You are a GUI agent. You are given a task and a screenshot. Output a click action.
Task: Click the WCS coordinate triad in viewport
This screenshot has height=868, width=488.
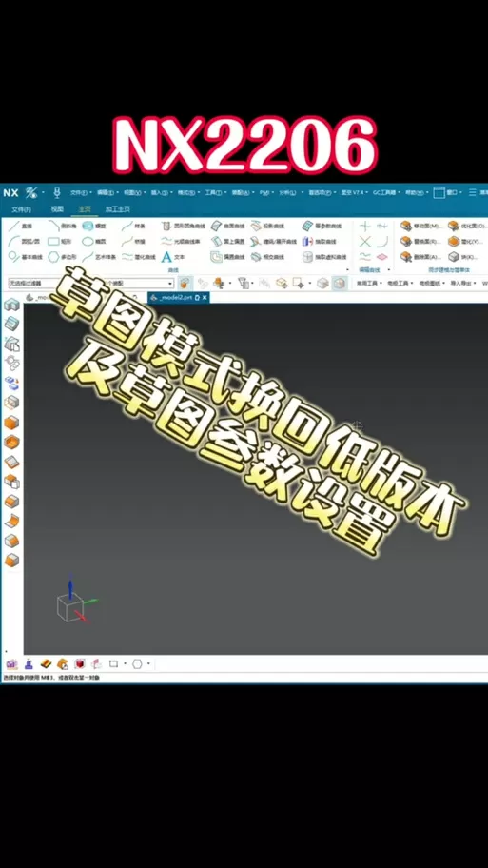(x=76, y=599)
